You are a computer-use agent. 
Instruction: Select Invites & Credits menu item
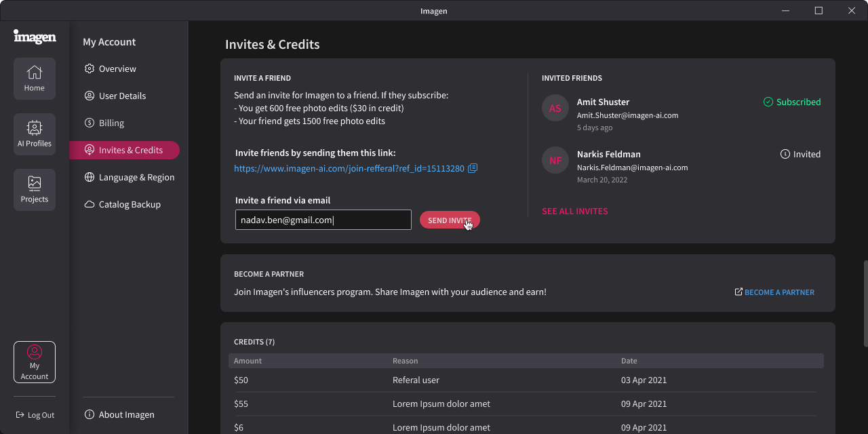click(124, 150)
